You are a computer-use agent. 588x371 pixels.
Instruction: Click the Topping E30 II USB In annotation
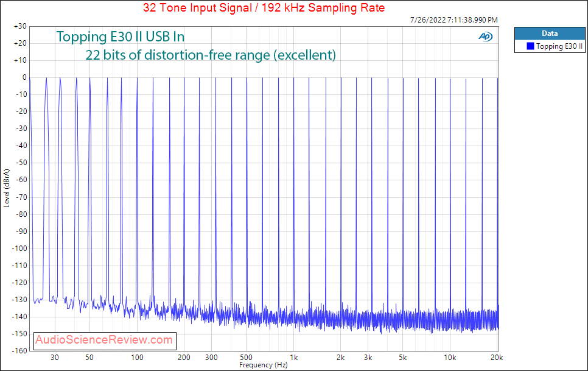click(121, 37)
